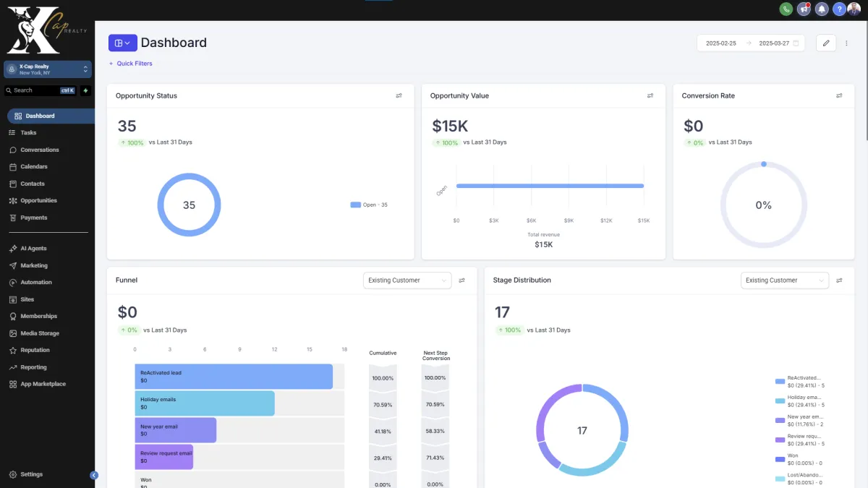This screenshot has height=488, width=868.
Task: Open the user profile avatar
Action: pyautogui.click(x=854, y=9)
